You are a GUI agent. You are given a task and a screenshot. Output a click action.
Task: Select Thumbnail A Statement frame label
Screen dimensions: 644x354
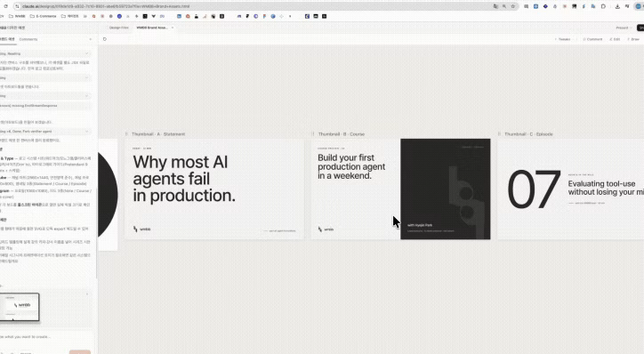pos(158,134)
